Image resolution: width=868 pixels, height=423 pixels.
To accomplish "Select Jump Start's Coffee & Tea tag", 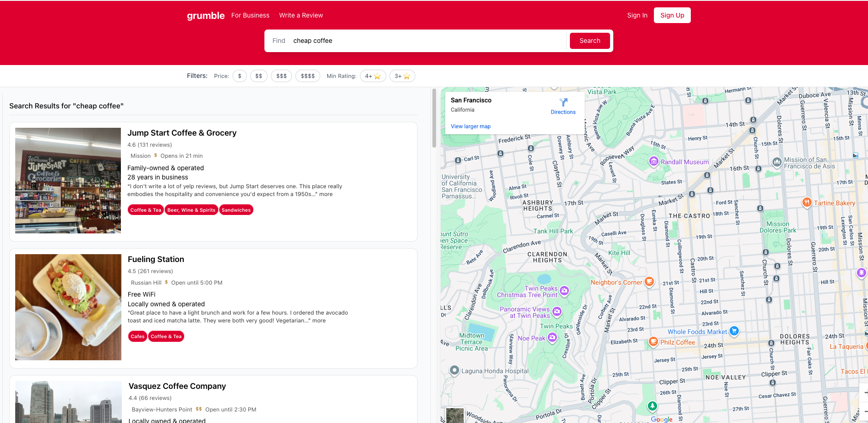I will 146,210.
